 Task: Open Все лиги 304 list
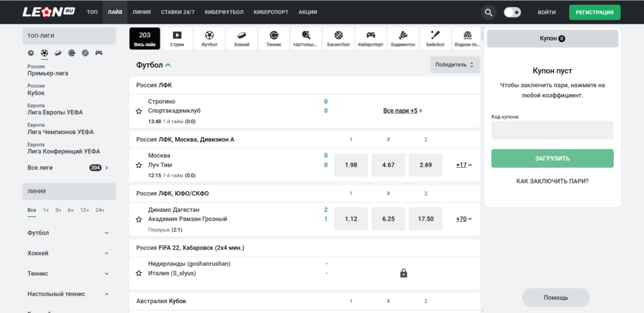(68, 167)
